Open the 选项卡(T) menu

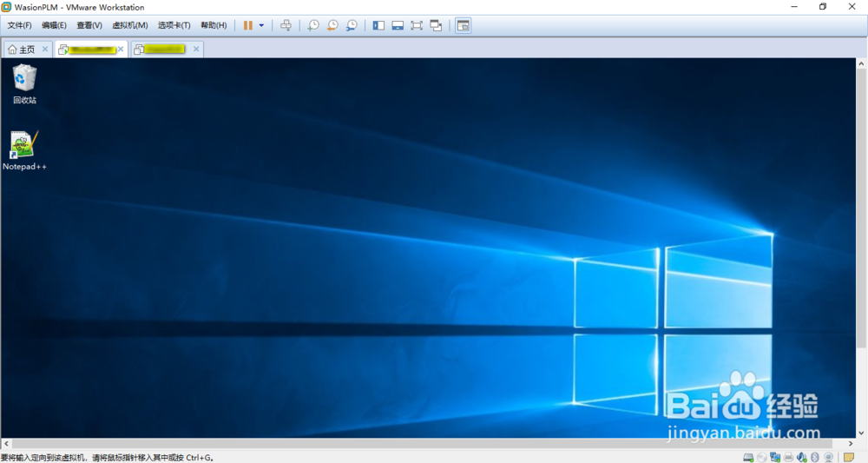pyautogui.click(x=174, y=25)
